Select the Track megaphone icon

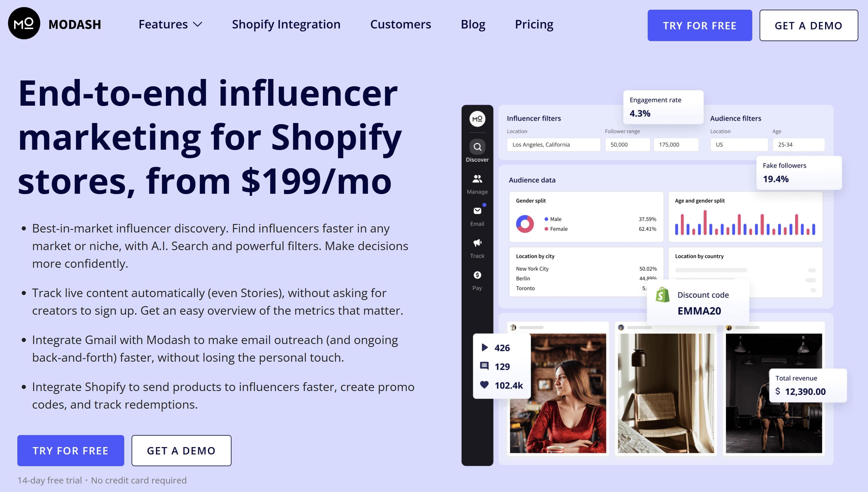tap(477, 242)
